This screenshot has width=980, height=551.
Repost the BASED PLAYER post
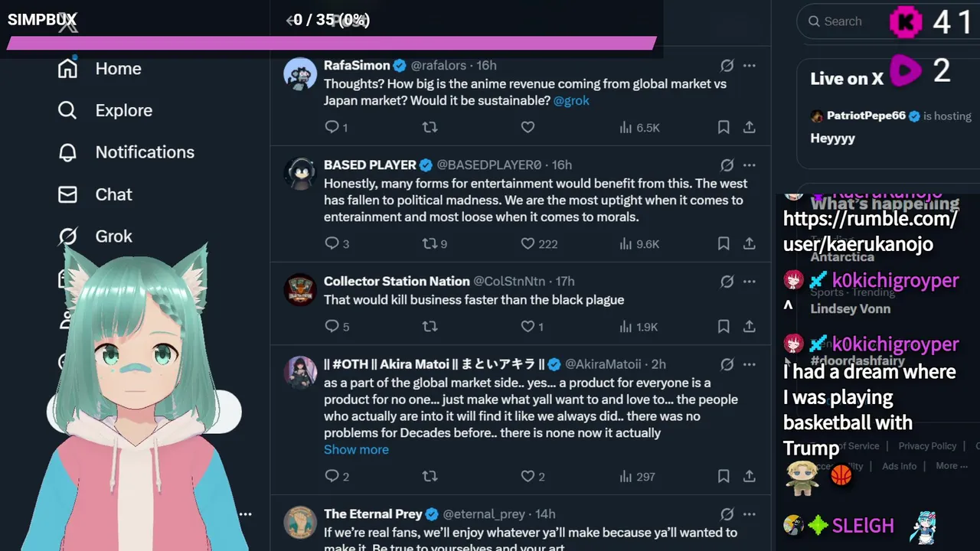430,244
